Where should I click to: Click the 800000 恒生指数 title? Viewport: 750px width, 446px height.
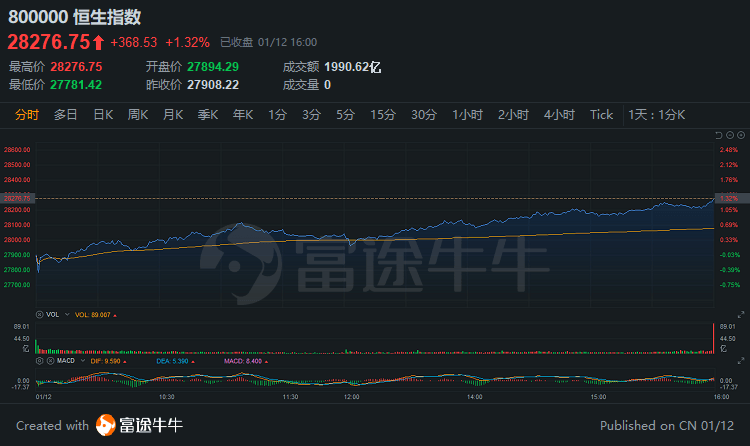point(75,17)
